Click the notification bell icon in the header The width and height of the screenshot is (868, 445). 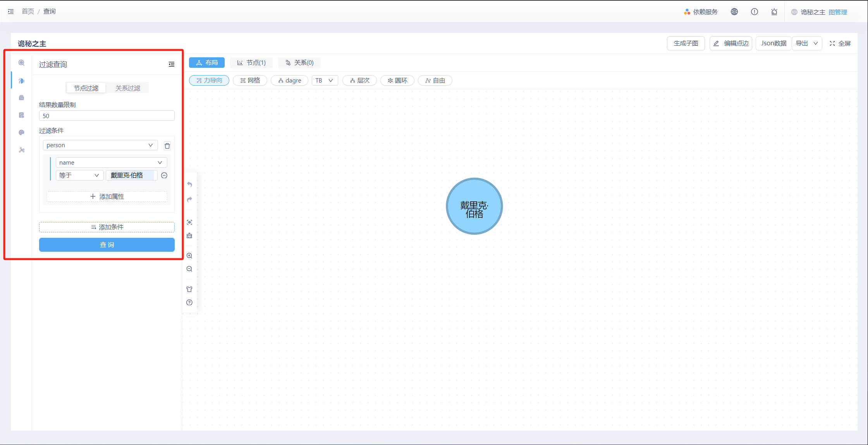coord(774,12)
